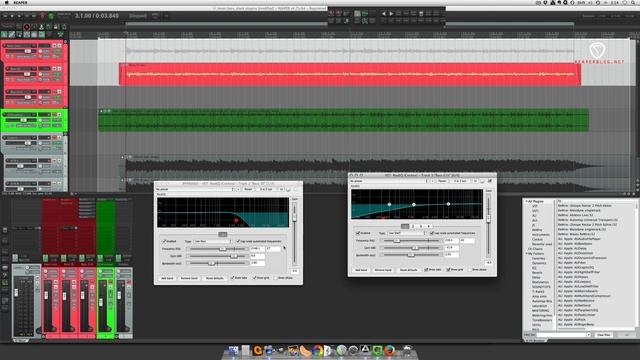This screenshot has width=640, height=360.
Task: Click Add band in four-band ReaEQ
Action: 361,270
